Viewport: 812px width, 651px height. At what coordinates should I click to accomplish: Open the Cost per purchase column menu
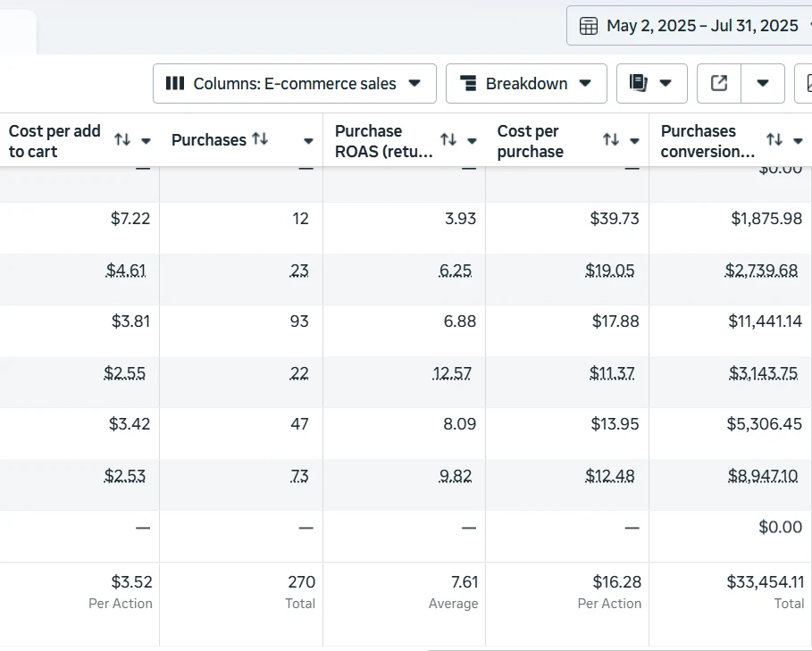tap(634, 141)
